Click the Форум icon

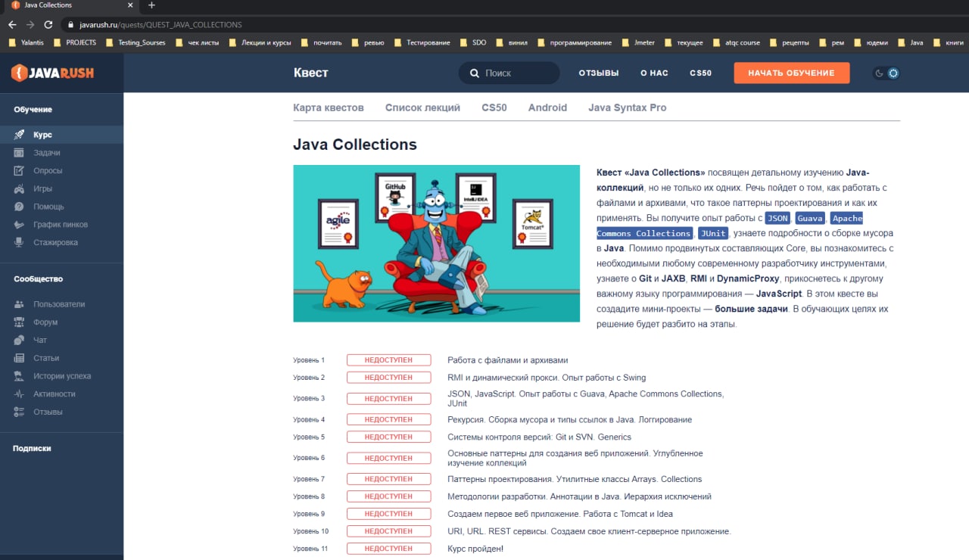[x=19, y=322]
